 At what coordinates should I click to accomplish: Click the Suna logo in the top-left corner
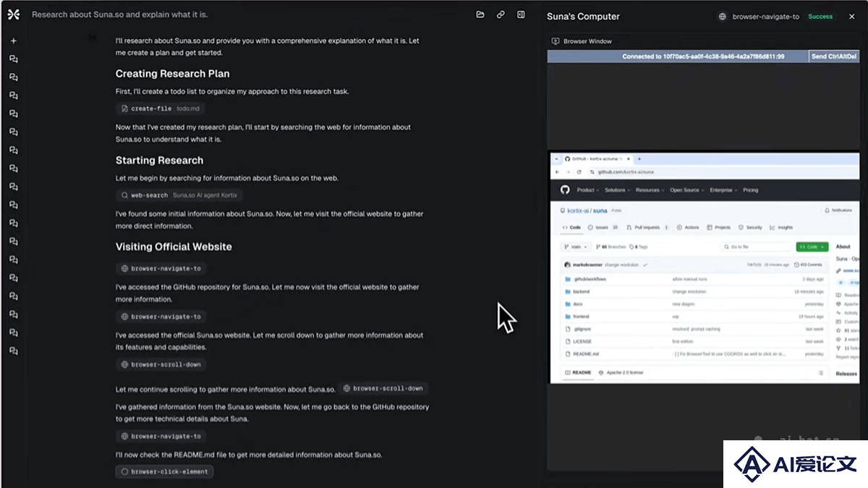(13, 14)
